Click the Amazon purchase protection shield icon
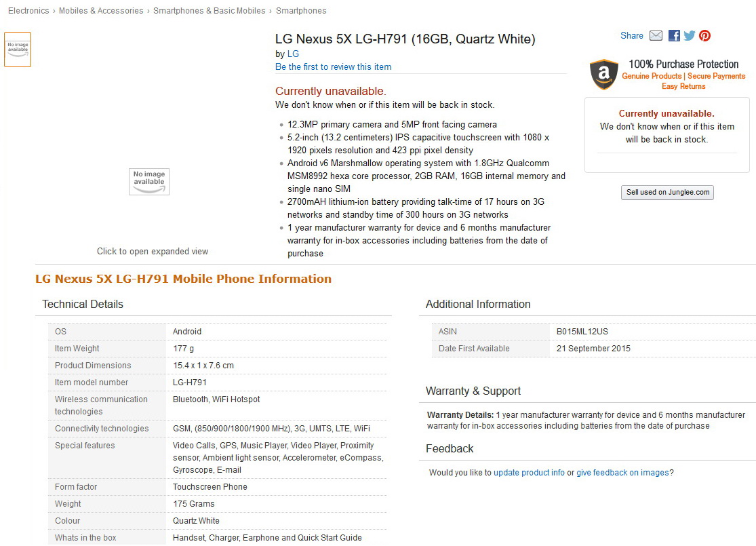The width and height of the screenshot is (756, 546). [603, 75]
